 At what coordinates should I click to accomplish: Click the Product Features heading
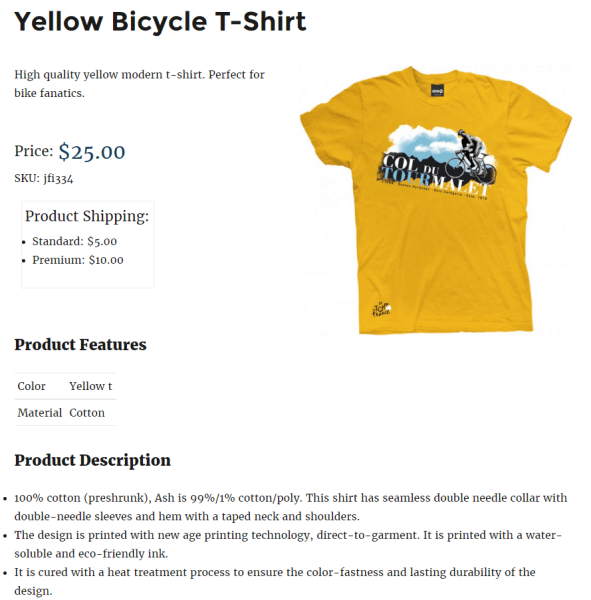[x=80, y=345]
